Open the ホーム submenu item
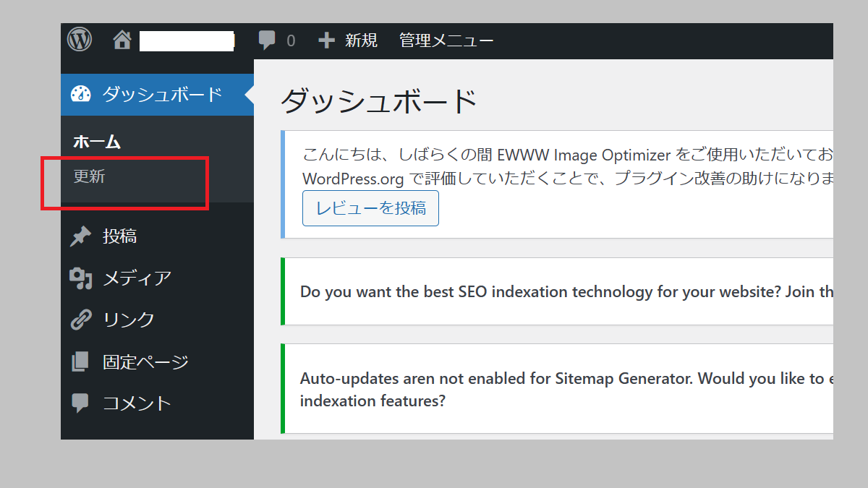This screenshot has height=488, width=868. coord(96,142)
